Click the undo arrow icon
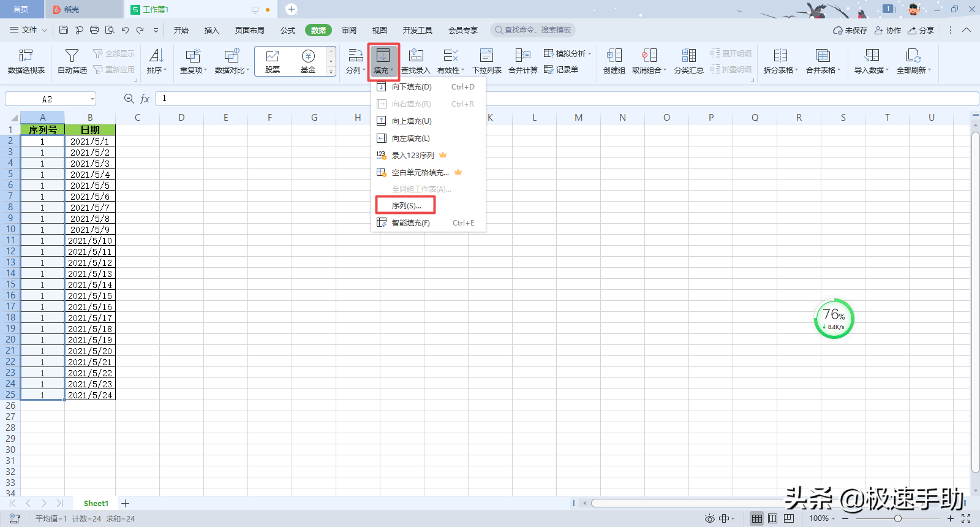Image resolution: width=980 pixels, height=527 pixels. pos(125,30)
